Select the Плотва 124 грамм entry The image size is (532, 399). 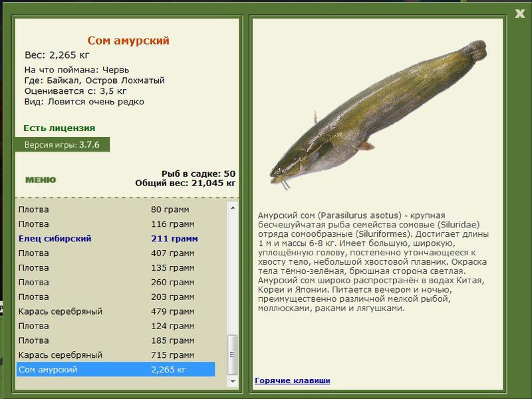point(116,326)
